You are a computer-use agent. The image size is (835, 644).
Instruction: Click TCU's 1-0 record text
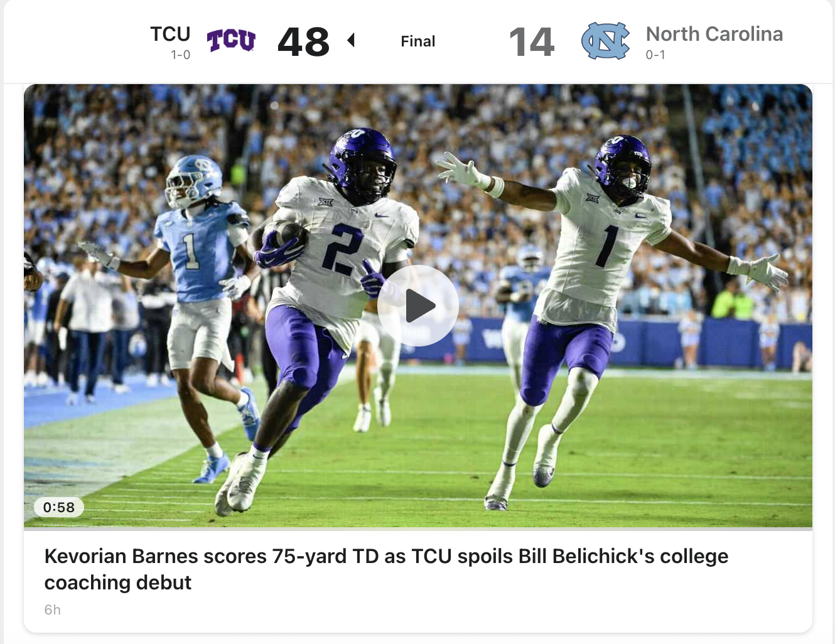pos(181,55)
